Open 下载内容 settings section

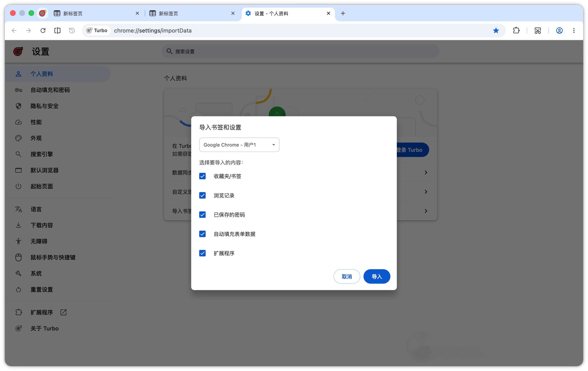point(58,225)
